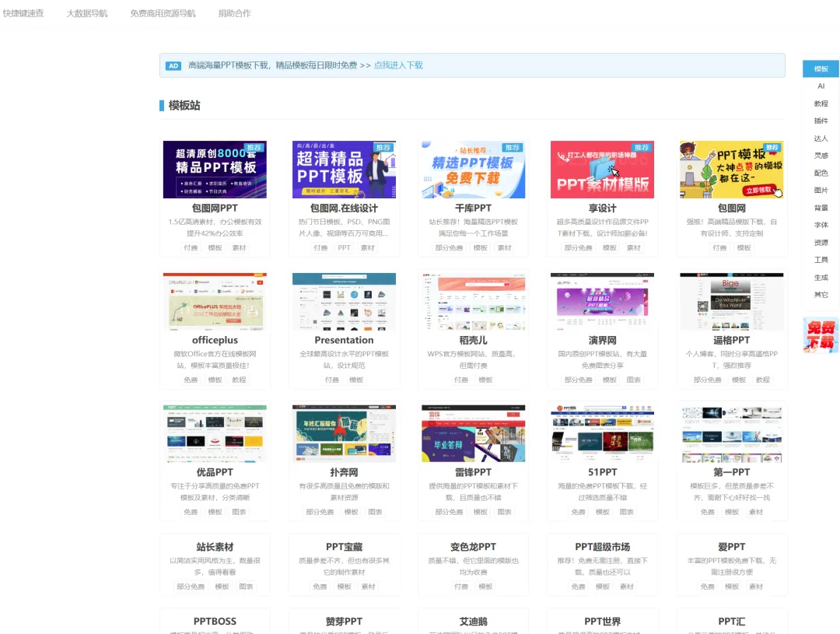This screenshot has height=634, width=840.
Task: Click the 模板站 section heading
Action: pyautogui.click(x=184, y=106)
